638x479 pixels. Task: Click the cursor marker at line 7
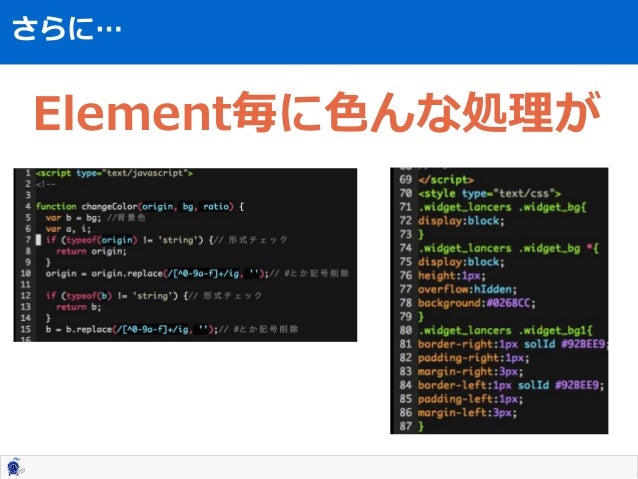click(x=39, y=240)
